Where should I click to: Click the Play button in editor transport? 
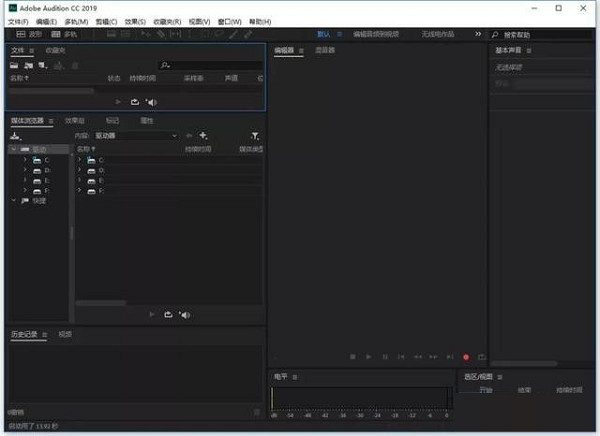pyautogui.click(x=368, y=357)
